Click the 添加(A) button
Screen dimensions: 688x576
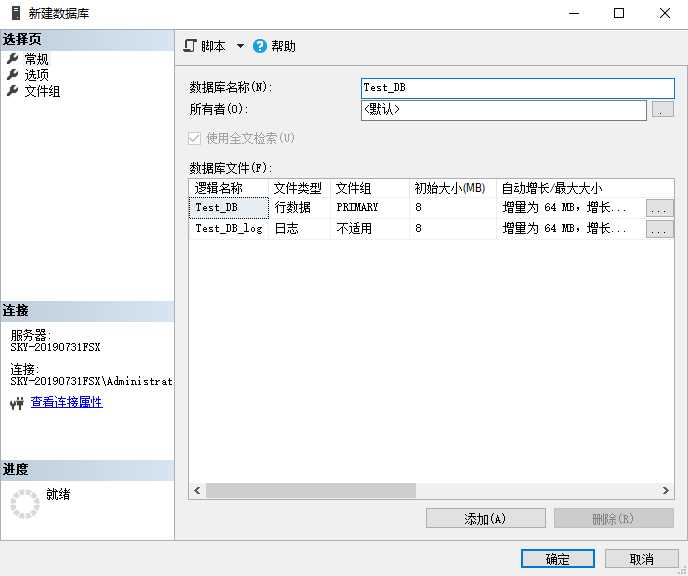tap(485, 519)
